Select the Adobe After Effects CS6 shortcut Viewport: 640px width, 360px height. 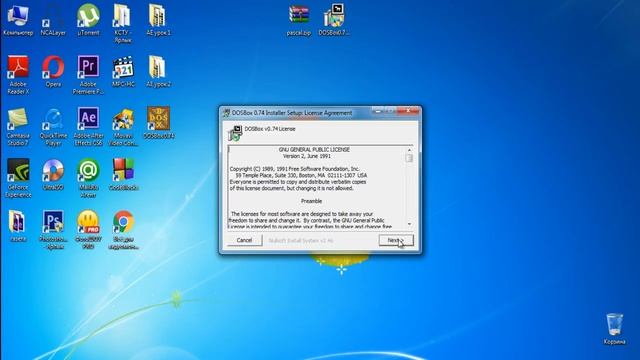click(x=88, y=127)
